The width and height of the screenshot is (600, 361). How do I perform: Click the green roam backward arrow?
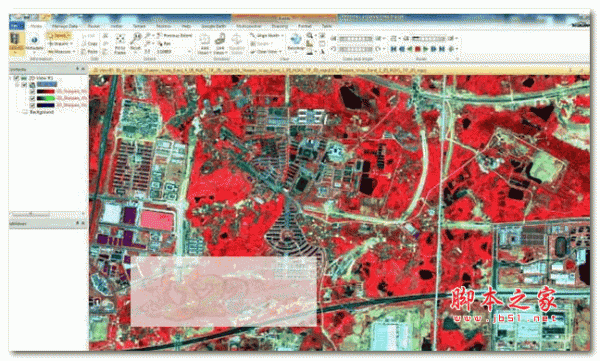tap(409, 49)
